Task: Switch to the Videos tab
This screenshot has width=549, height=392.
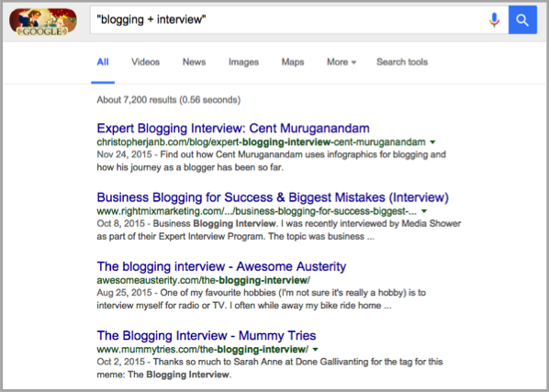Action: pyautogui.click(x=145, y=62)
